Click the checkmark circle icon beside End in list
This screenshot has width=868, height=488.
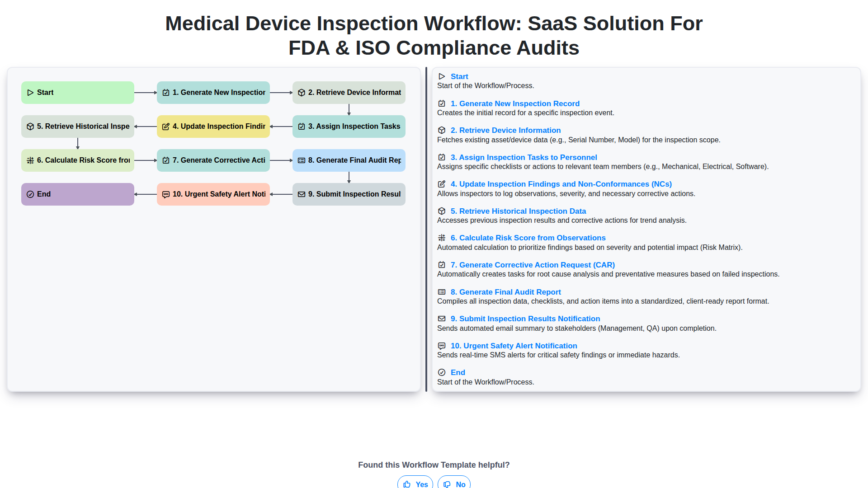442,372
